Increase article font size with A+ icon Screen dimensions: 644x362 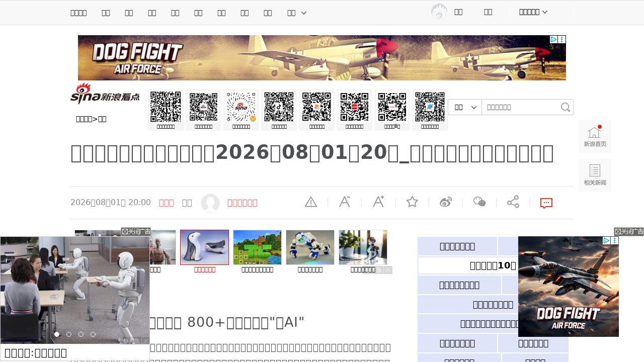coord(378,202)
